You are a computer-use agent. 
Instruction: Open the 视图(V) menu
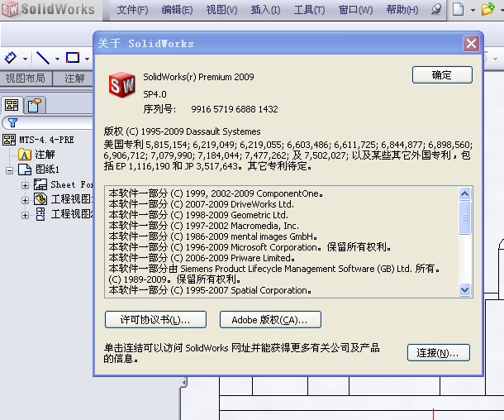coord(221,10)
